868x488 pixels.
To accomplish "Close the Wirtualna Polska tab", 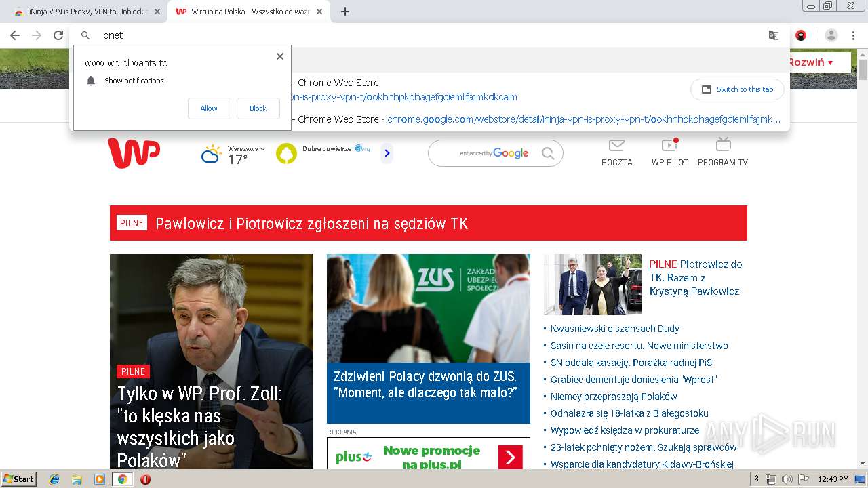I will [x=319, y=12].
